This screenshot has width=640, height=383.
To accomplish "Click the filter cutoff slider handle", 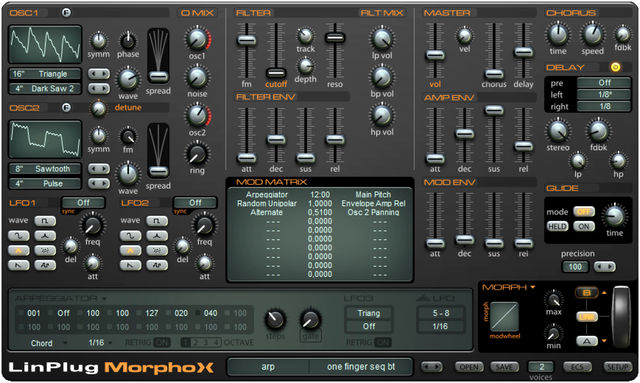I will pos(276,73).
